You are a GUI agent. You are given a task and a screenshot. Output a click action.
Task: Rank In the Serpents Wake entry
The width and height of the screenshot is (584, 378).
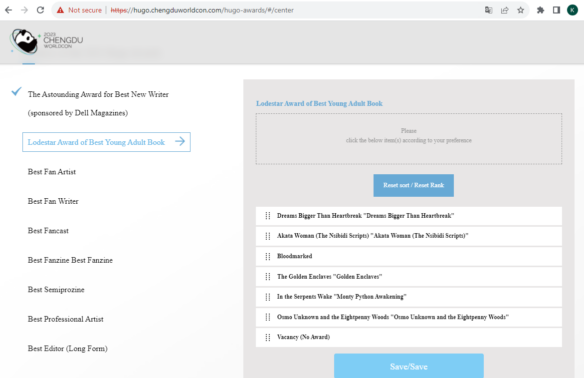409,297
